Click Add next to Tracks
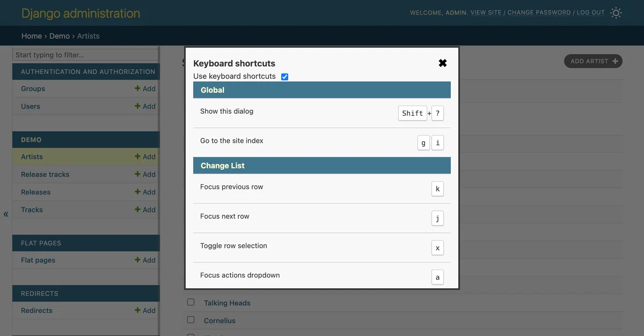The image size is (644, 336). pos(145,210)
